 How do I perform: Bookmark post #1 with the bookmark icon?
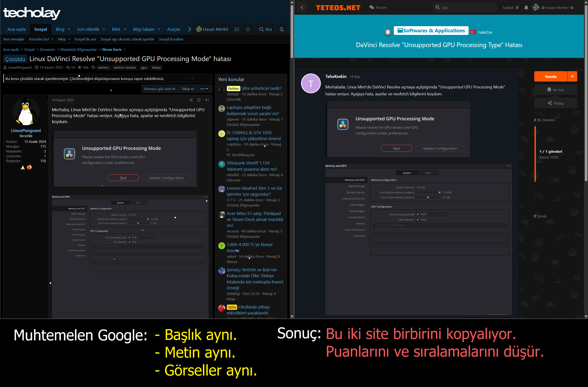199,100
